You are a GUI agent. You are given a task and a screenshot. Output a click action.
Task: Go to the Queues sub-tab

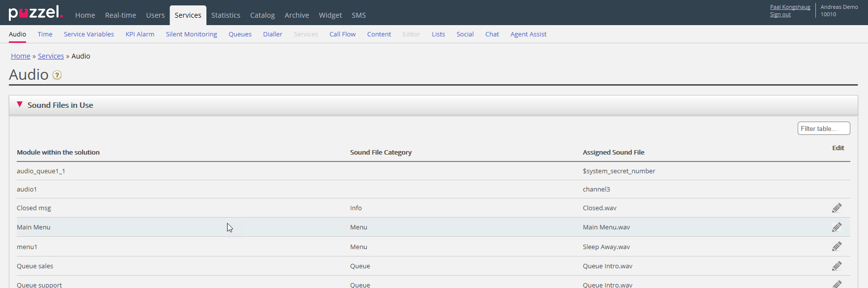pos(240,34)
